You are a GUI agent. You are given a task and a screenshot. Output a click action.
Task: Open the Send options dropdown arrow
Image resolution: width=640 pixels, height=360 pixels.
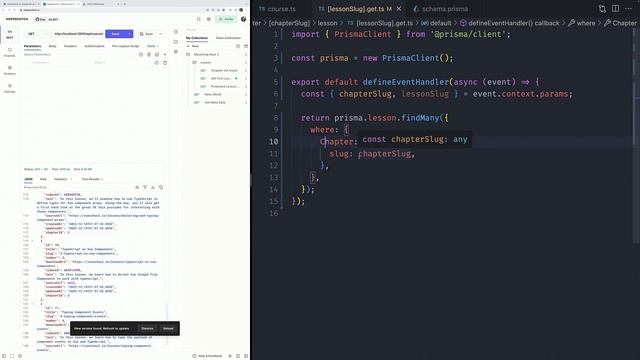coord(129,34)
